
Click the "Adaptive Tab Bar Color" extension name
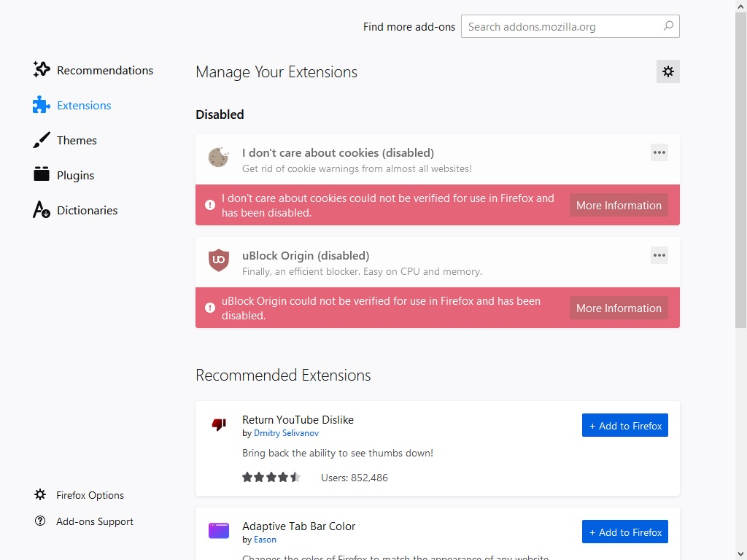click(298, 526)
